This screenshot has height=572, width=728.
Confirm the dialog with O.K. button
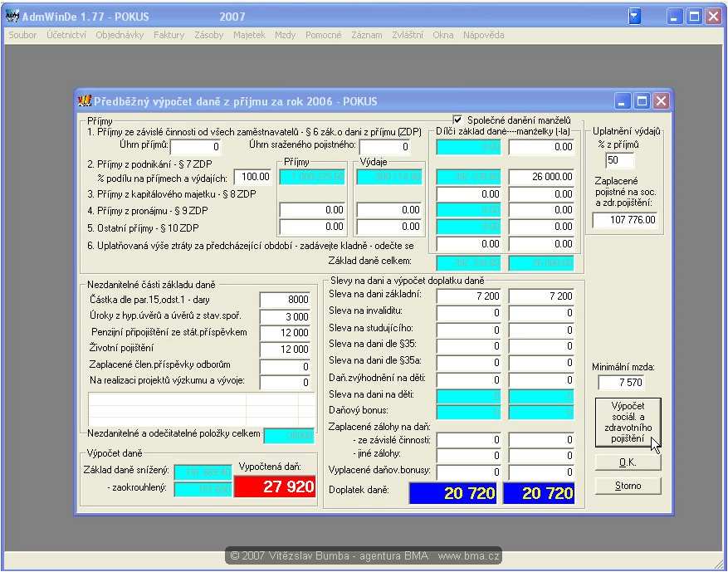(x=628, y=462)
